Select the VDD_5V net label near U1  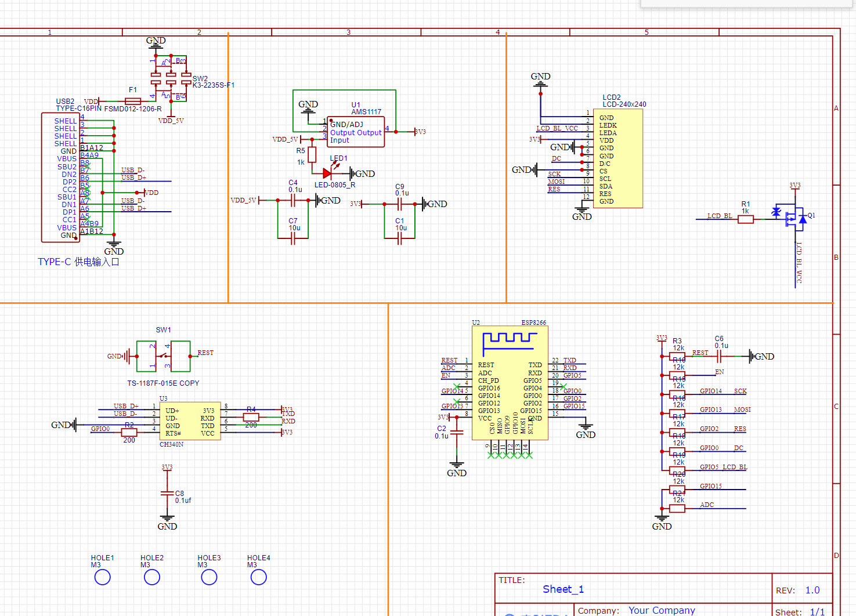click(x=286, y=139)
